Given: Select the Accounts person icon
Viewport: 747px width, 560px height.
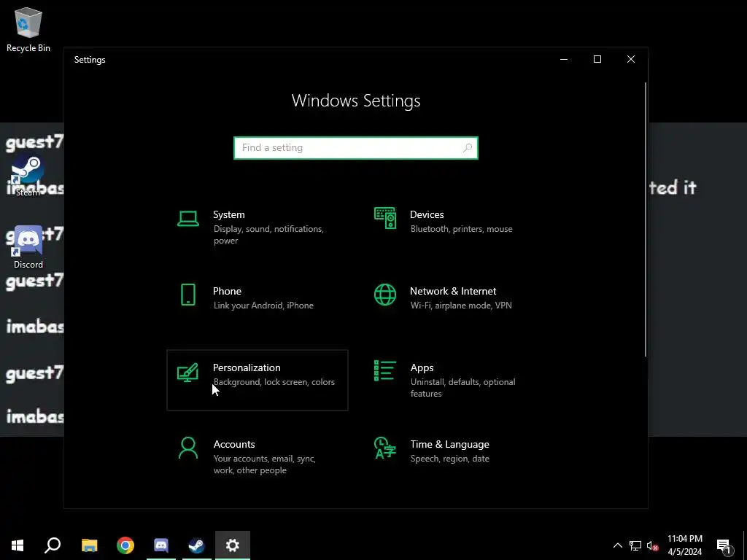Looking at the screenshot, I should (x=188, y=448).
